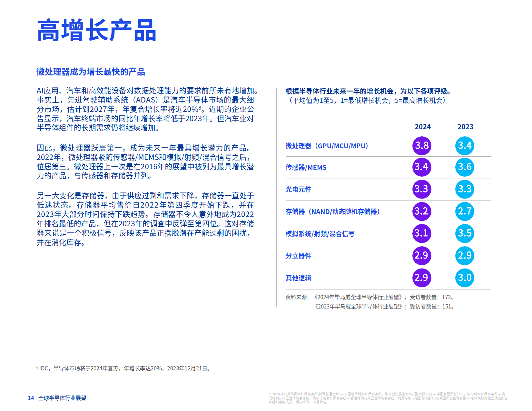Select the blue 2.7 circle in 存储器 row

[x=465, y=212]
